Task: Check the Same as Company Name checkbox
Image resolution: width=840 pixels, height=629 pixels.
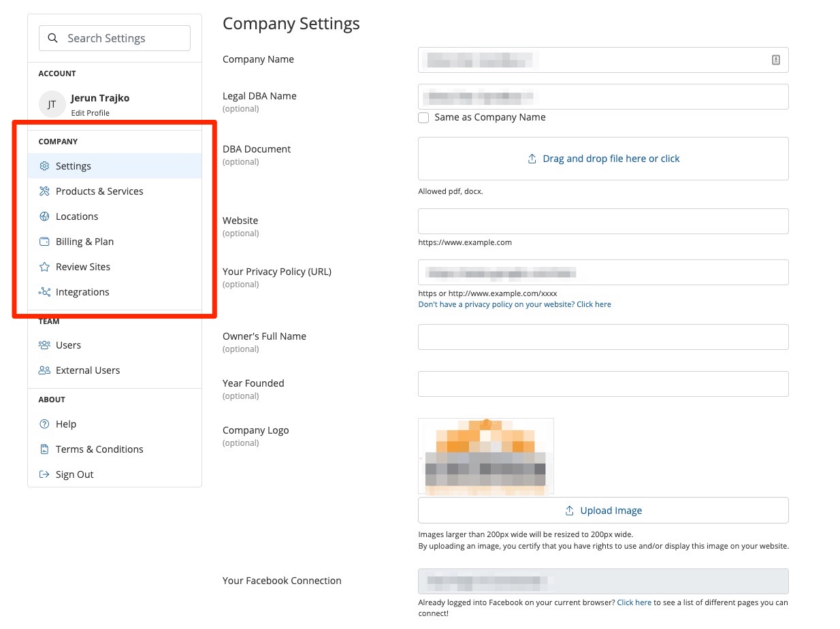Action: pos(423,118)
